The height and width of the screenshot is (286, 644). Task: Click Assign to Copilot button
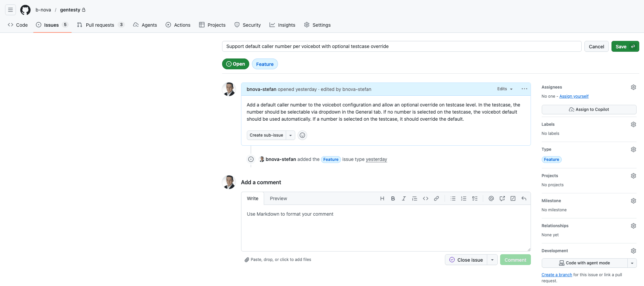click(589, 110)
